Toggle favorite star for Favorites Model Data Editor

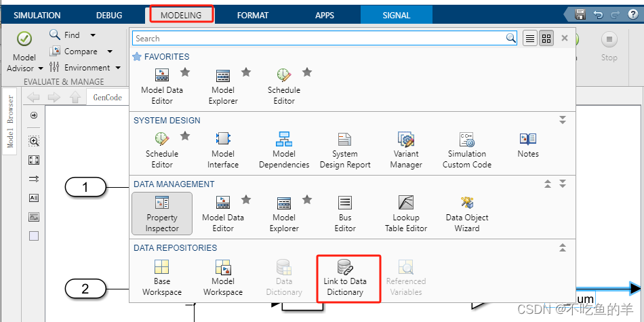(x=185, y=73)
